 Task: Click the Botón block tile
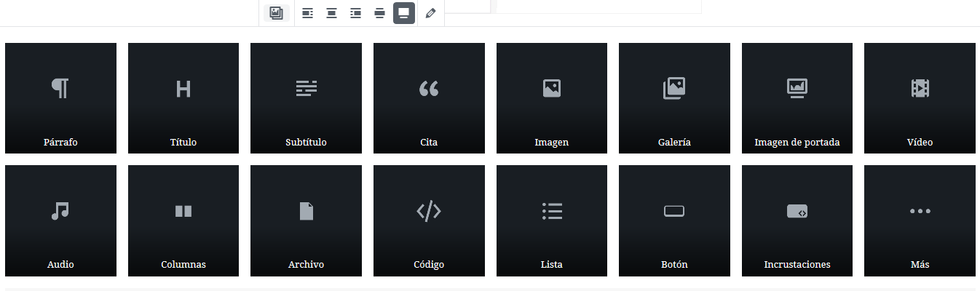(x=674, y=220)
